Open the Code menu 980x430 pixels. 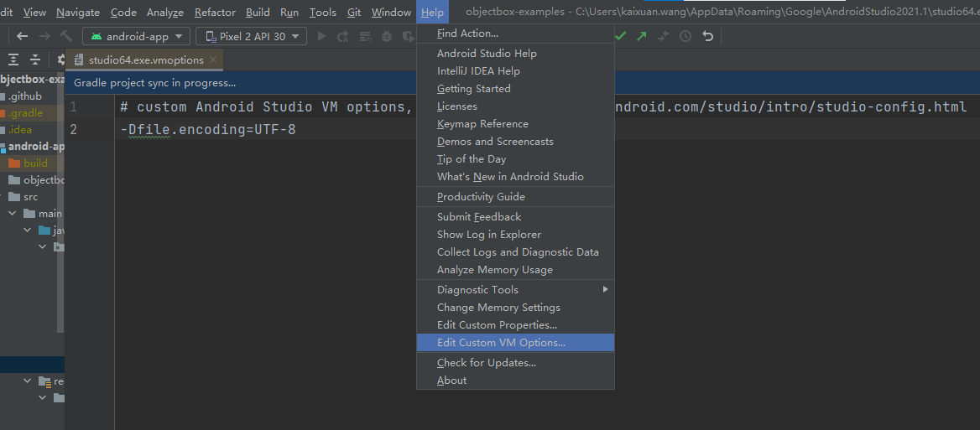pyautogui.click(x=123, y=13)
